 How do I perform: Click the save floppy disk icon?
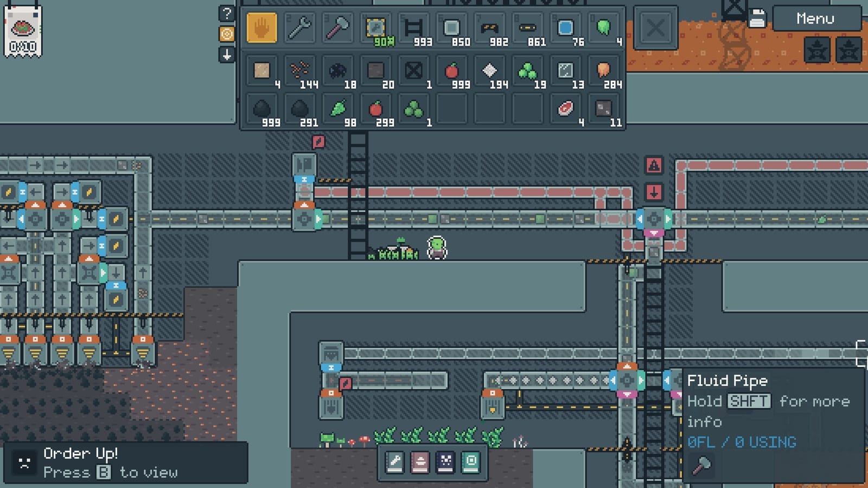pos(757,18)
